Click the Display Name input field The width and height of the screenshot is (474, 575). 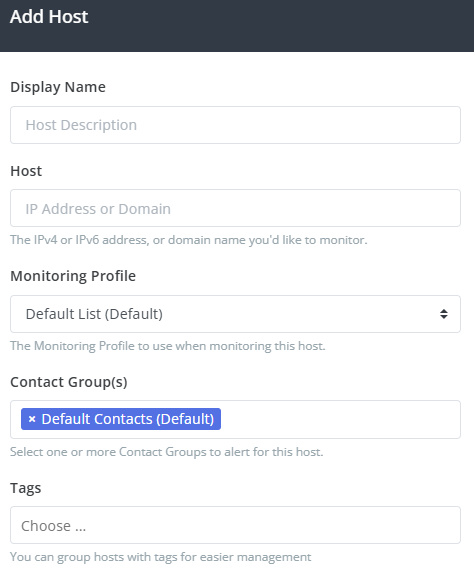pos(235,125)
